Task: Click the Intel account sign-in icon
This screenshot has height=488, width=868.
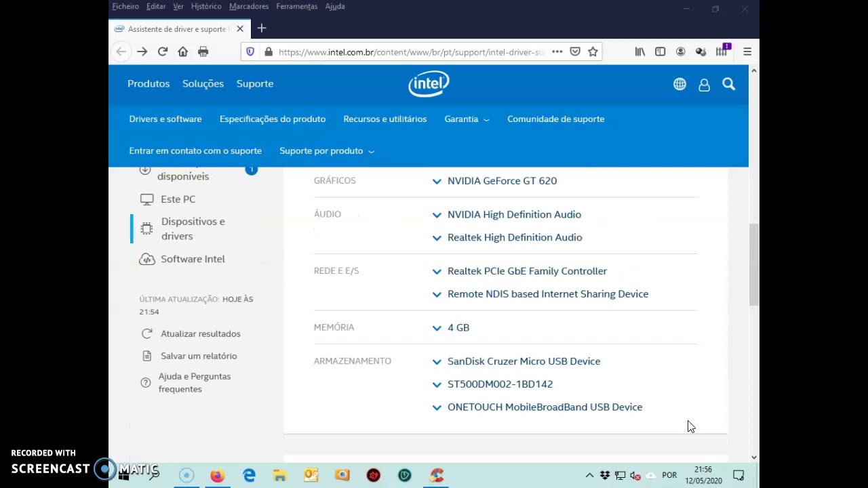Action: [x=704, y=83]
